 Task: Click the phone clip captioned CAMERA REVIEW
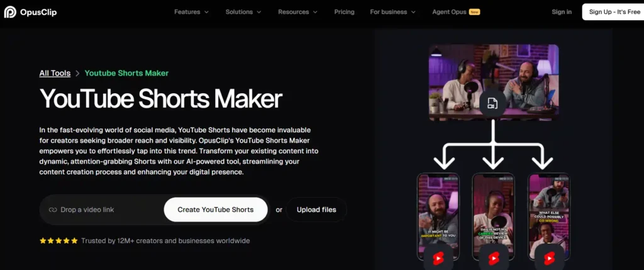(493, 216)
